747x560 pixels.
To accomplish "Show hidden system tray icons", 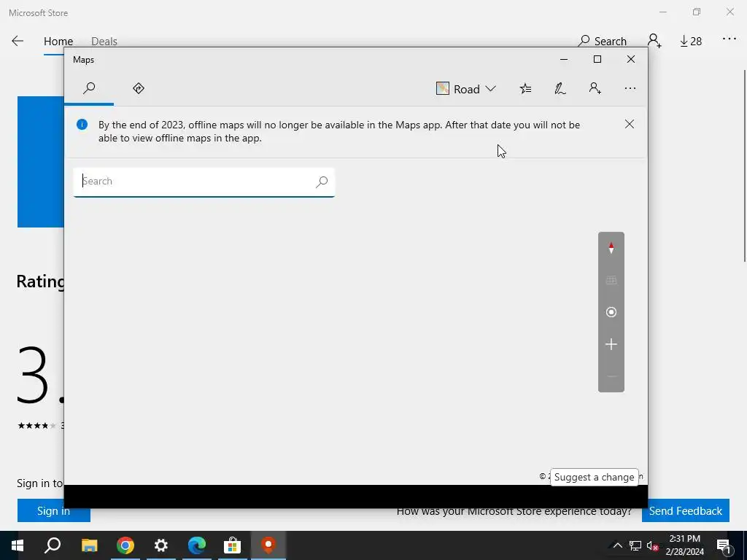I will [x=617, y=545].
